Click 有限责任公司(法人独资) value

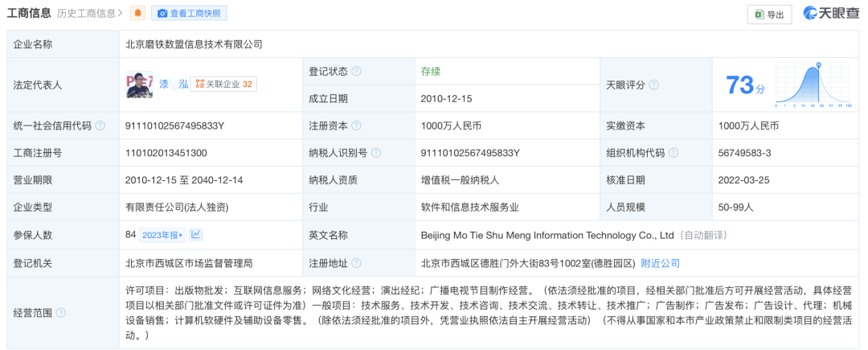[x=177, y=208]
